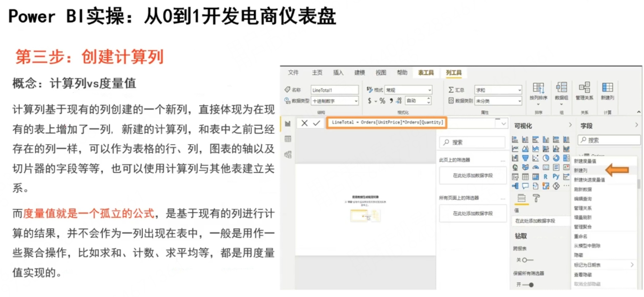This screenshot has width=644, height=297.
Task: Open the 文件 menu tab
Action: tap(293, 73)
